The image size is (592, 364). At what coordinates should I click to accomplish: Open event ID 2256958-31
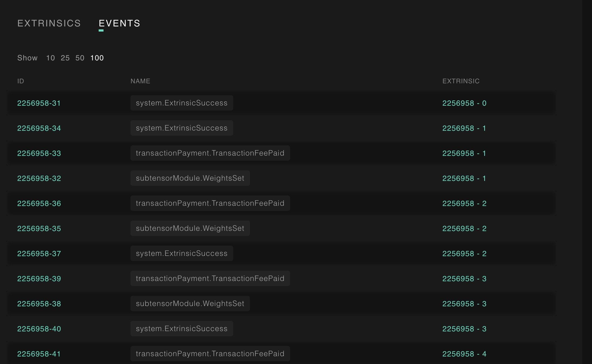point(39,103)
